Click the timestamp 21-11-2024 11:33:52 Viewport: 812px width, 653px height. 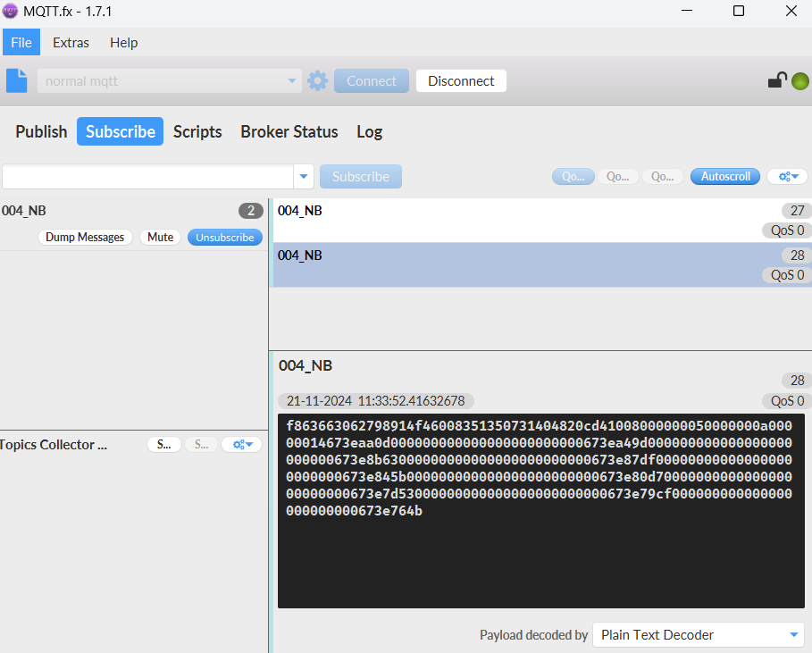point(375,401)
